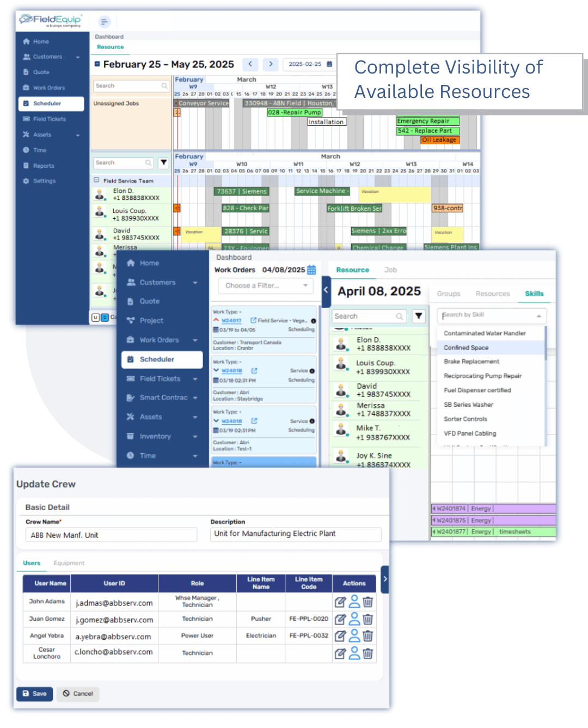Expand the Search by Skill combo box

click(x=492, y=315)
